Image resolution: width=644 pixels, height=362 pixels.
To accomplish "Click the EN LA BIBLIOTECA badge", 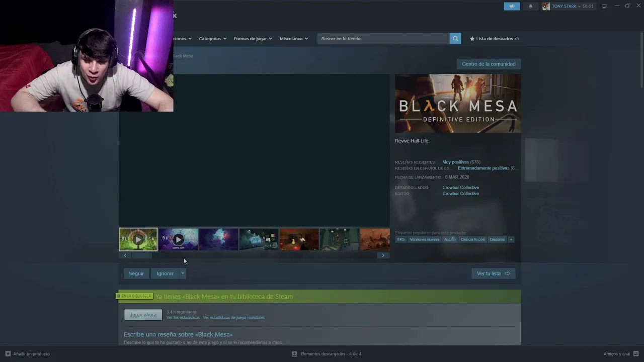I will (135, 296).
